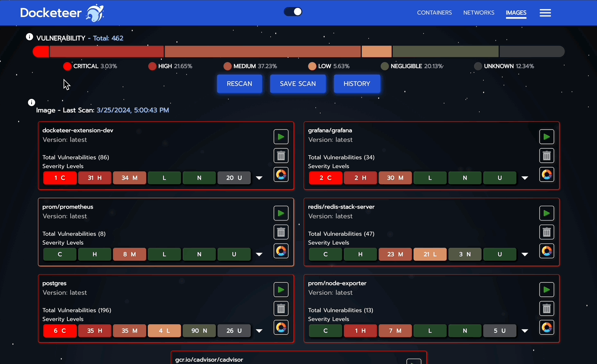Screen dimensions: 597x364
Task: Delete the grafana/grafana image
Action: click(547, 156)
